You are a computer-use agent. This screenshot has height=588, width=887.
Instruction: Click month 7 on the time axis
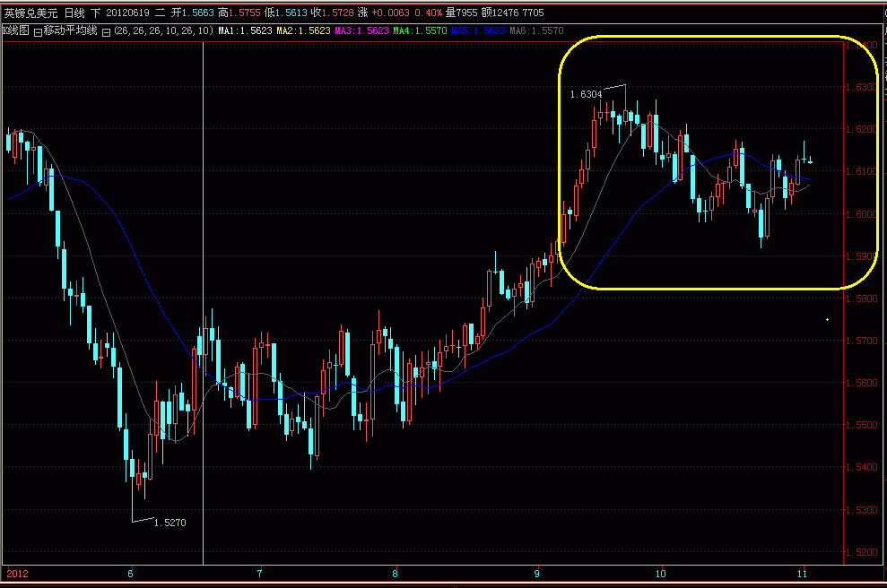click(260, 574)
